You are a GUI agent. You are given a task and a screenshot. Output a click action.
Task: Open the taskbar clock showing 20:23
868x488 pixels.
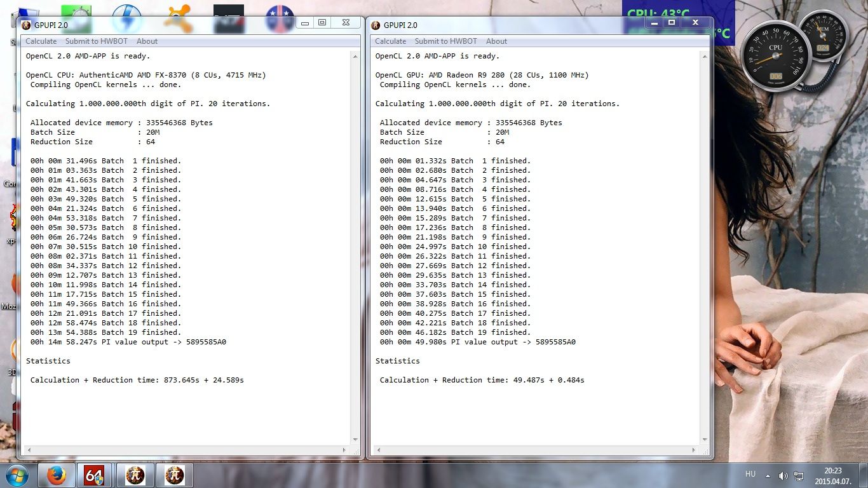pos(833,476)
